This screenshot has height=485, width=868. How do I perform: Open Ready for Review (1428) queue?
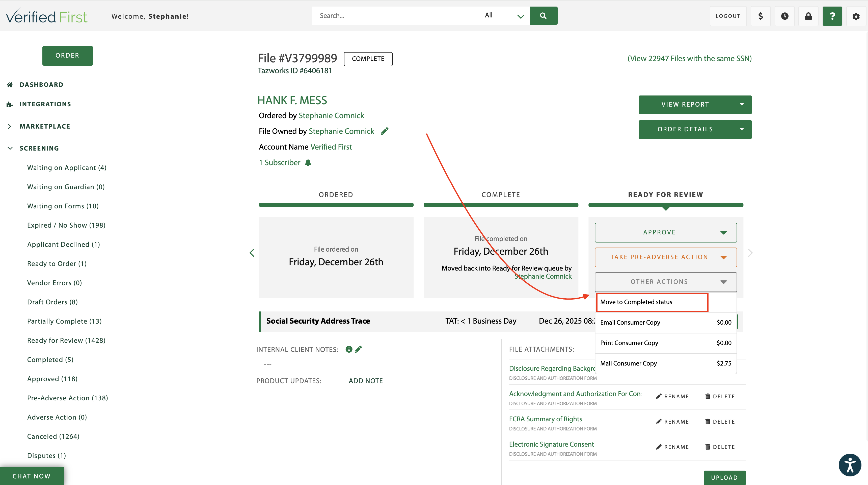click(x=66, y=340)
